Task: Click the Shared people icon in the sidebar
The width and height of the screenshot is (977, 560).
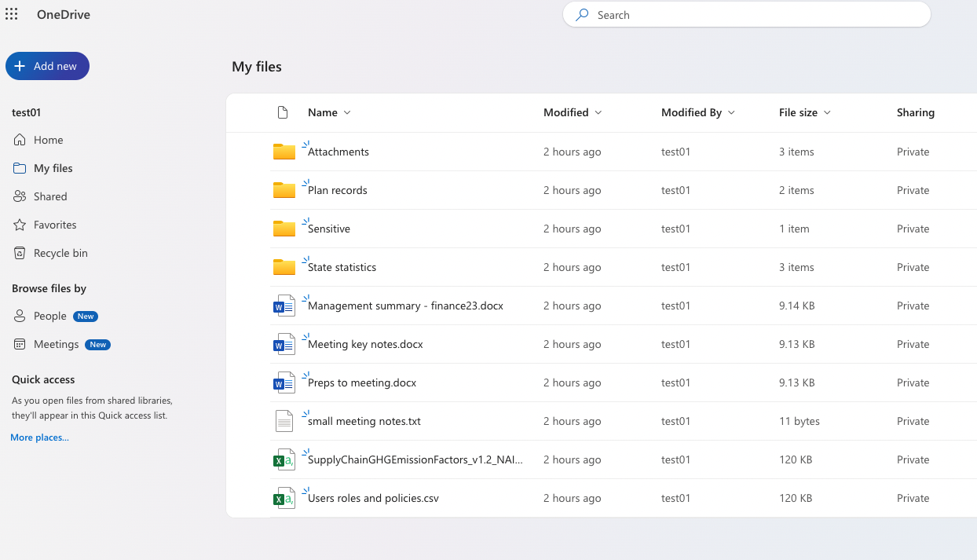Action: [18, 196]
